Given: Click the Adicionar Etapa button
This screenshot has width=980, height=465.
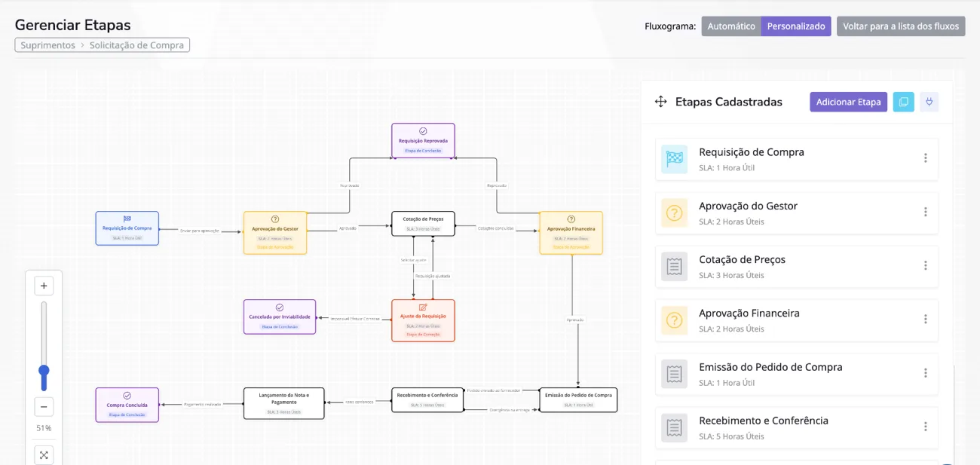Looking at the screenshot, I should coord(848,102).
